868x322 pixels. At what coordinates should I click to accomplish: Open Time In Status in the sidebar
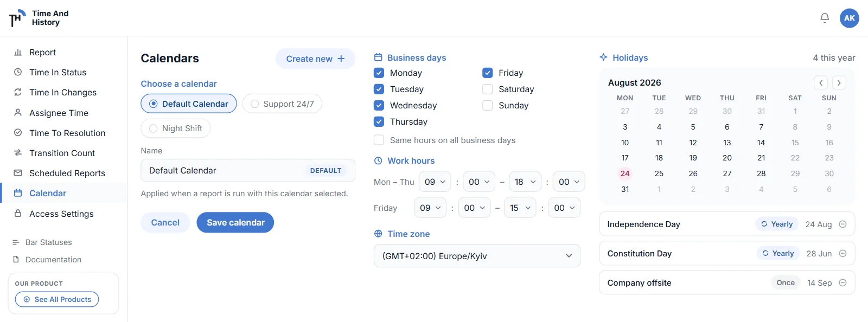(x=63, y=72)
